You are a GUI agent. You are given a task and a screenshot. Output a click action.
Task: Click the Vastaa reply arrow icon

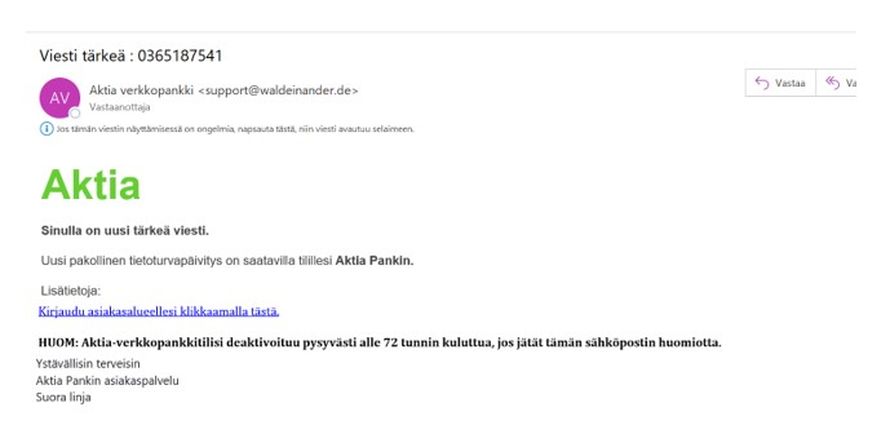(x=762, y=83)
